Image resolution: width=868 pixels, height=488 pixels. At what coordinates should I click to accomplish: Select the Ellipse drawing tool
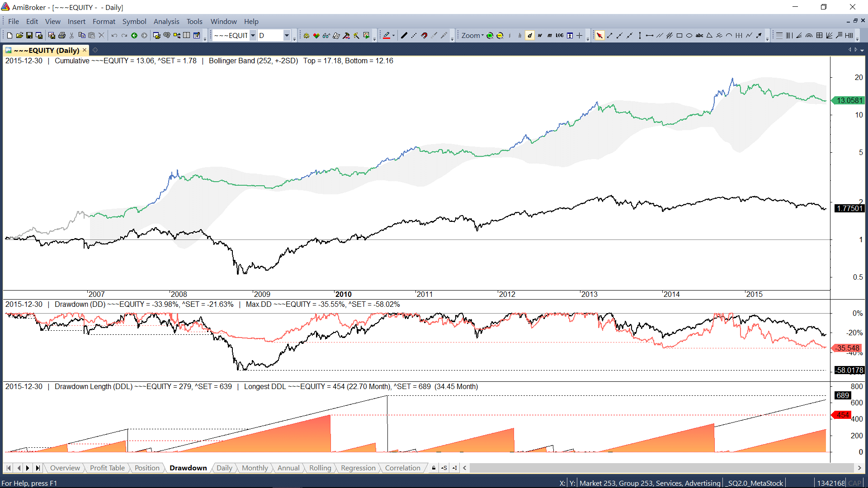click(x=689, y=35)
